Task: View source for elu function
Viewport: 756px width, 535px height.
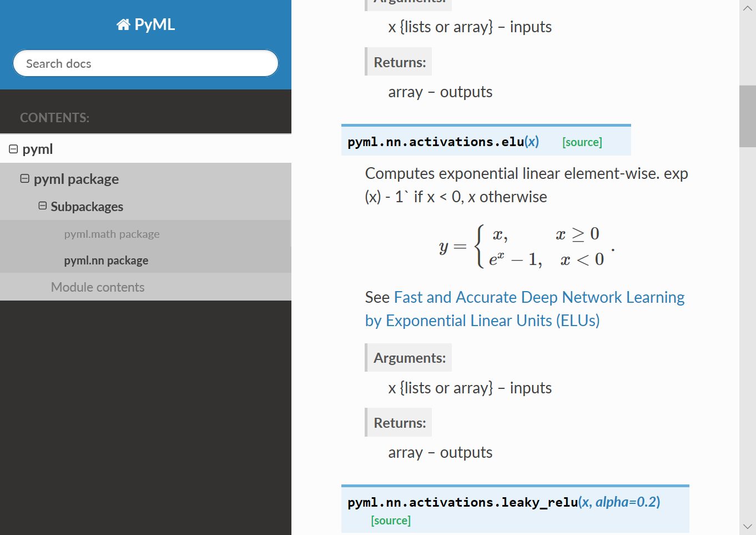Action: (582, 142)
